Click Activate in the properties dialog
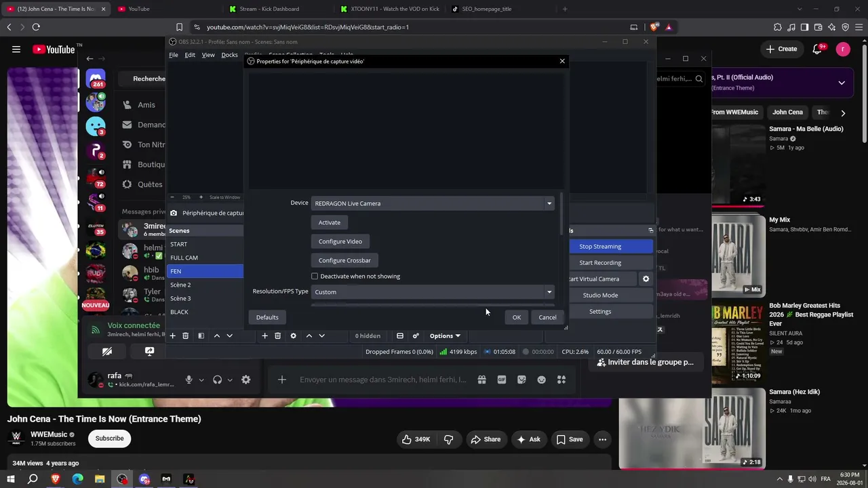The height and width of the screenshot is (488, 868). tap(330, 222)
